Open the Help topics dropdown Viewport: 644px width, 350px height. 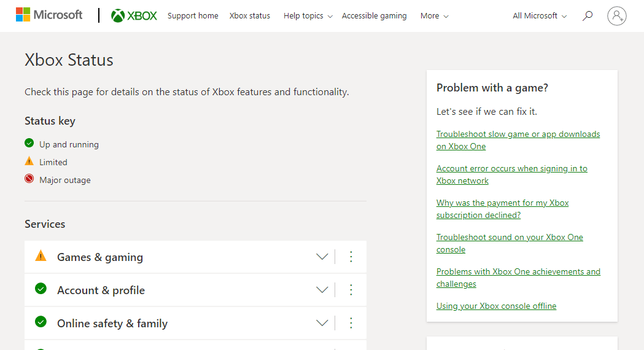tap(308, 16)
